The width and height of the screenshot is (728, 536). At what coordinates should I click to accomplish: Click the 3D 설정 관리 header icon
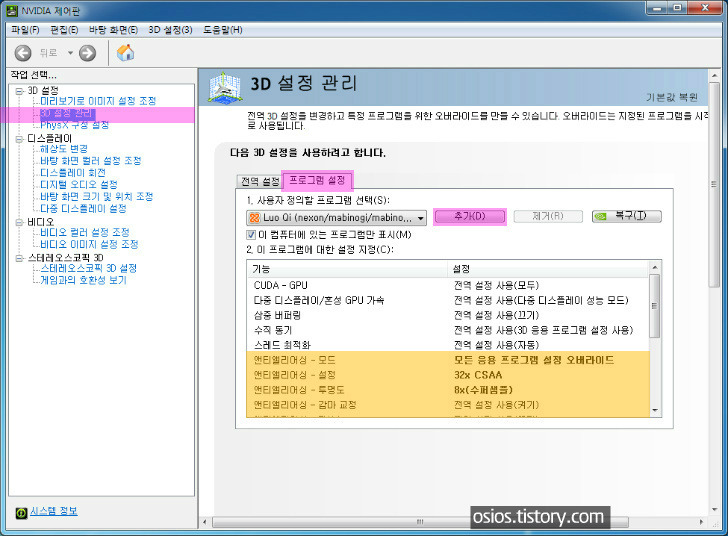[225, 87]
